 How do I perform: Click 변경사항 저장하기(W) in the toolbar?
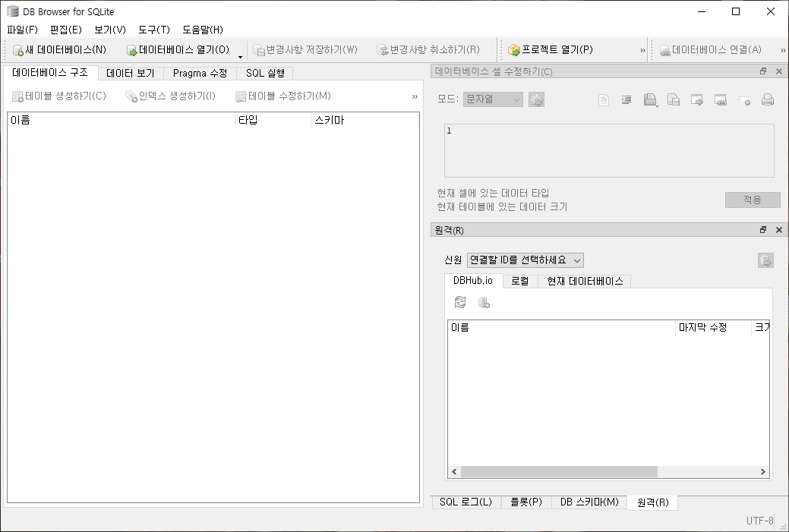point(305,50)
